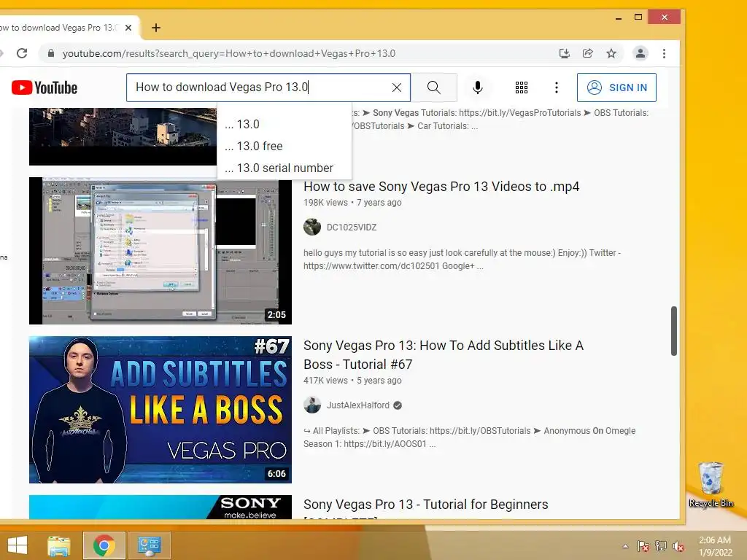This screenshot has height=560, width=747.
Task: Open the YouTube apps grid icon
Action: [522, 87]
